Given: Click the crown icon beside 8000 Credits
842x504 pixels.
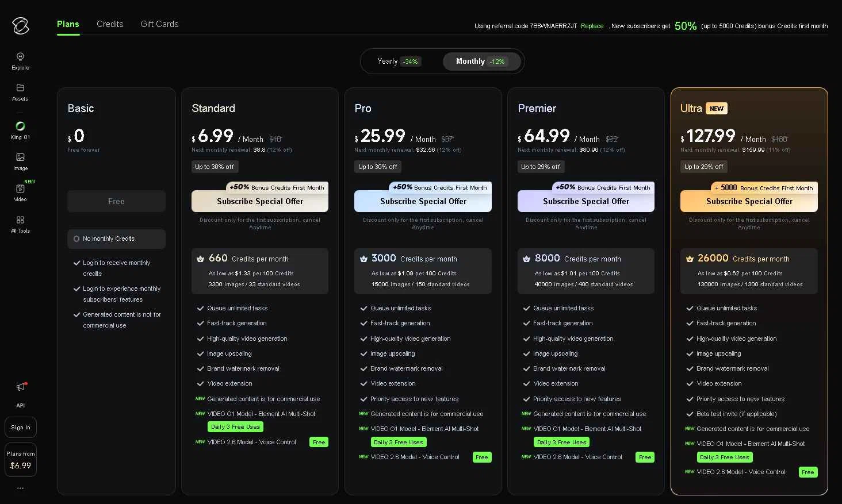Looking at the screenshot, I should 526,259.
